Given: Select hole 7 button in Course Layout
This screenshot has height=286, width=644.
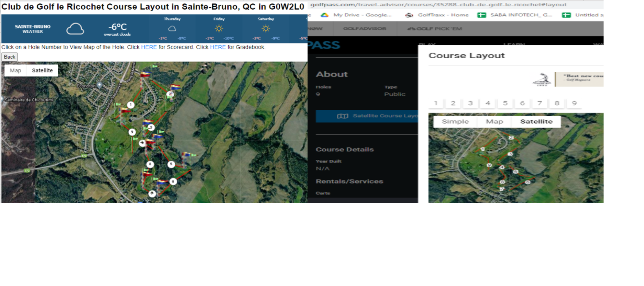Looking at the screenshot, I should pyautogui.click(x=540, y=103).
